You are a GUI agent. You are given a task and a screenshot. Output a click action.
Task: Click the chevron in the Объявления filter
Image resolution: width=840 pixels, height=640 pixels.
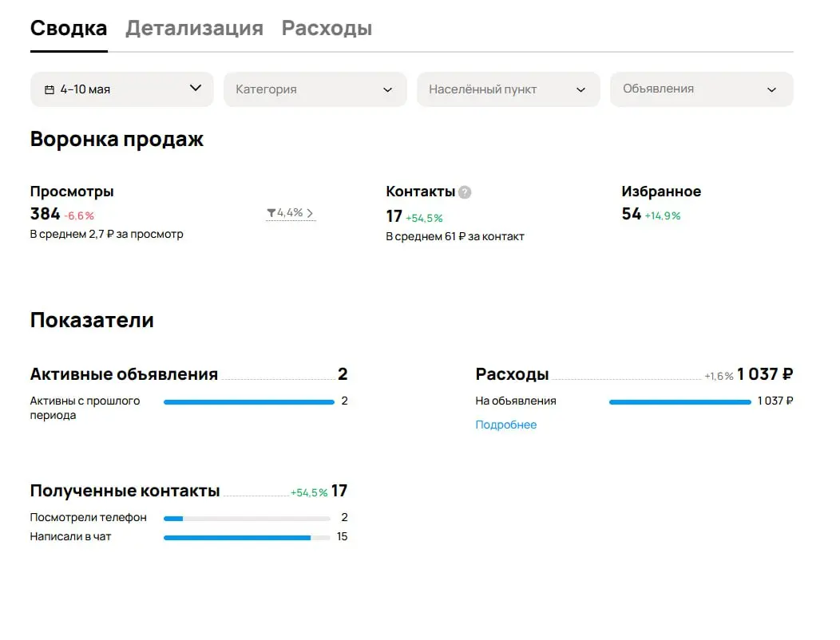click(x=771, y=90)
